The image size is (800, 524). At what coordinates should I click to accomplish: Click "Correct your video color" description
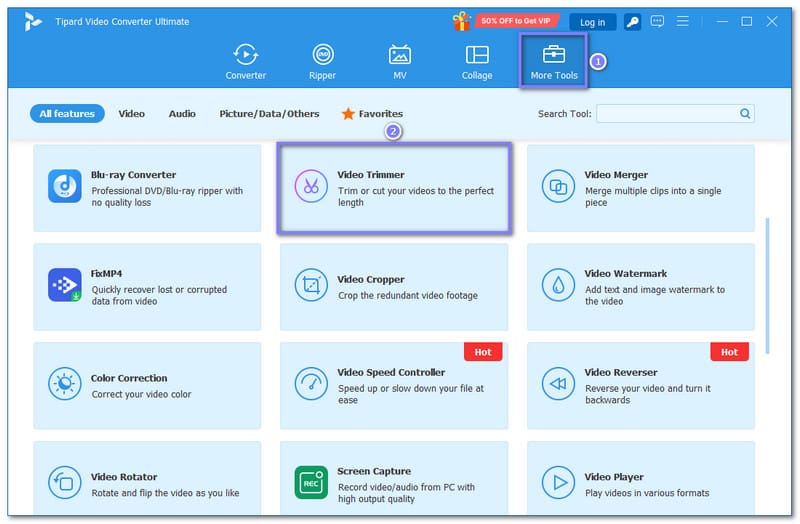pos(141,394)
